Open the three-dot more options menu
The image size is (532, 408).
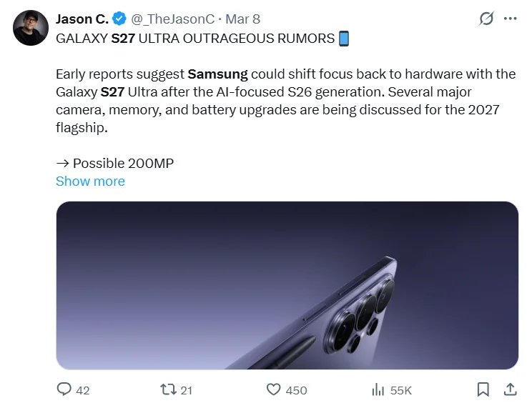click(511, 19)
